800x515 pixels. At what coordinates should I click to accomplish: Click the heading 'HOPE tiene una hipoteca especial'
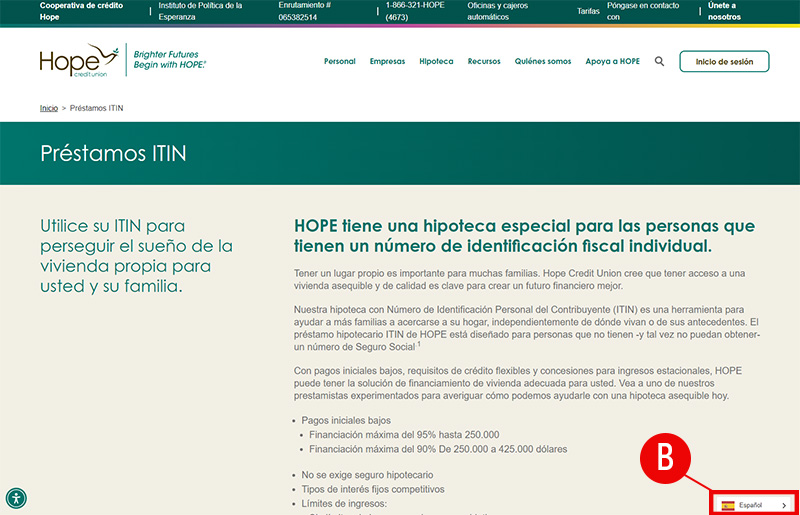click(x=524, y=236)
